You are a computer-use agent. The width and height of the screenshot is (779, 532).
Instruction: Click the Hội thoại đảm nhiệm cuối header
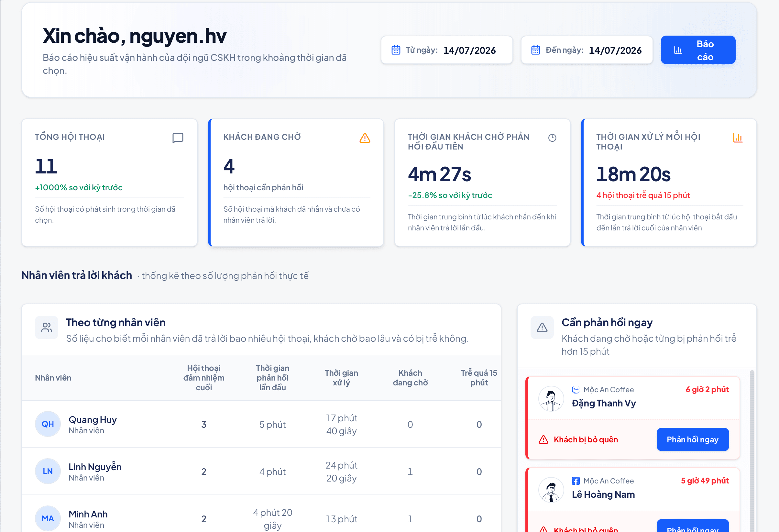point(204,378)
